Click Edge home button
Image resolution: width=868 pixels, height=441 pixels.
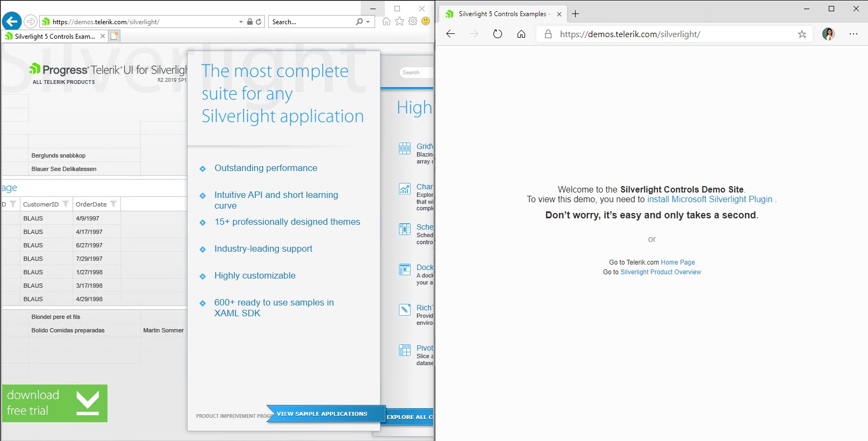click(x=521, y=34)
